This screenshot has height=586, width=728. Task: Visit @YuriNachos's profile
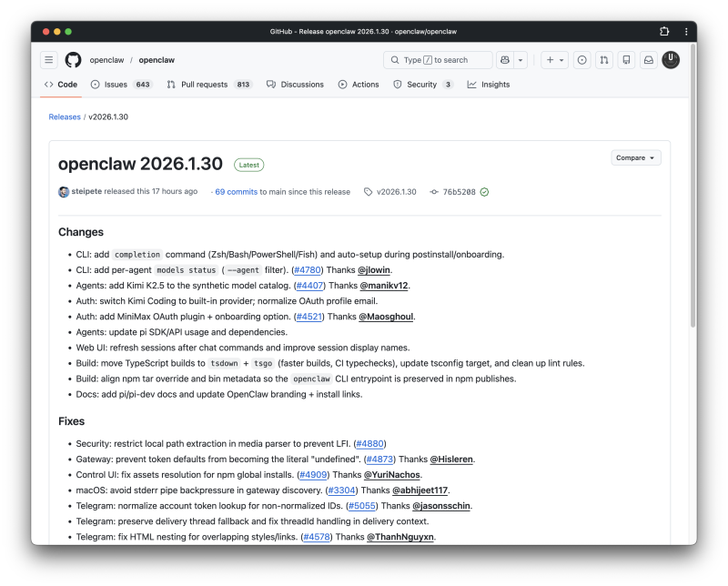[392, 475]
